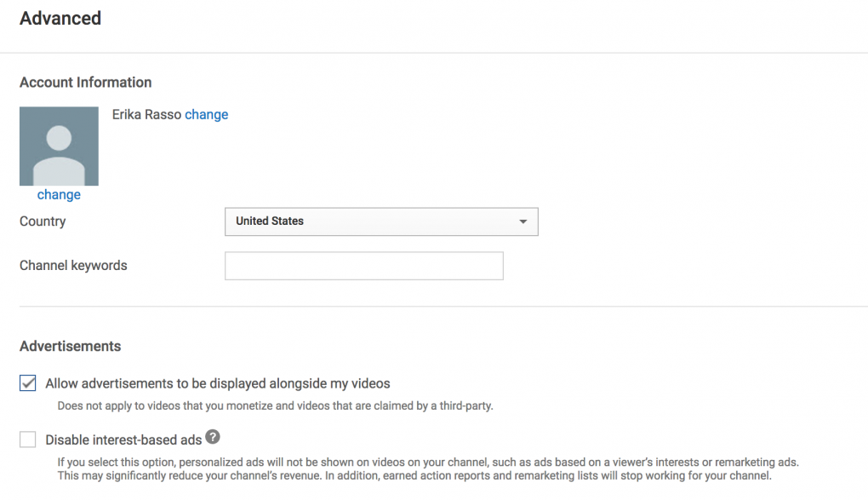Click the 'Does not apply to videos' note

point(275,405)
